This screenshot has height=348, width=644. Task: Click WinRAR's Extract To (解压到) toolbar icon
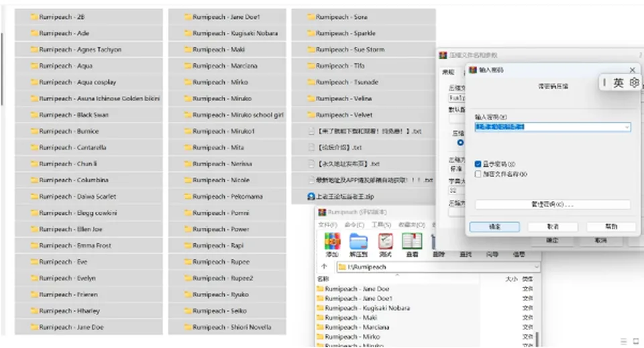click(x=358, y=241)
